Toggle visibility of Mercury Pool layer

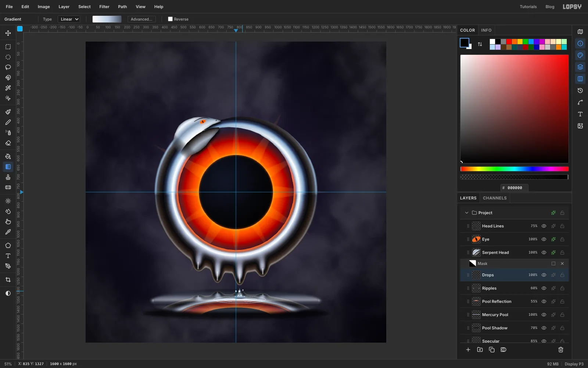click(544, 315)
